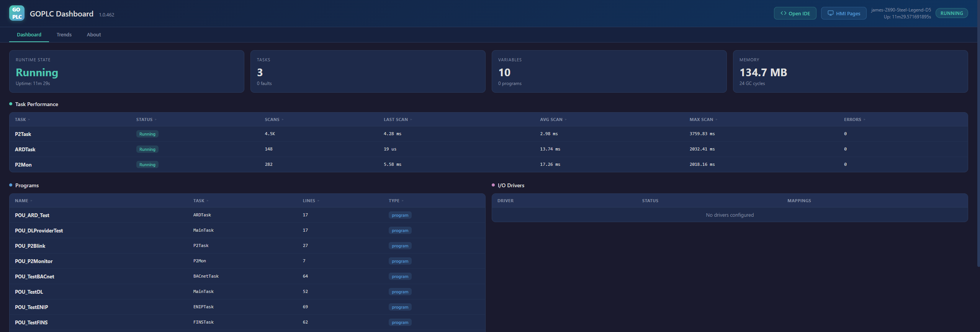980x332 pixels.
Task: Click the code brackets icon in Open IDE
Action: coord(784,13)
